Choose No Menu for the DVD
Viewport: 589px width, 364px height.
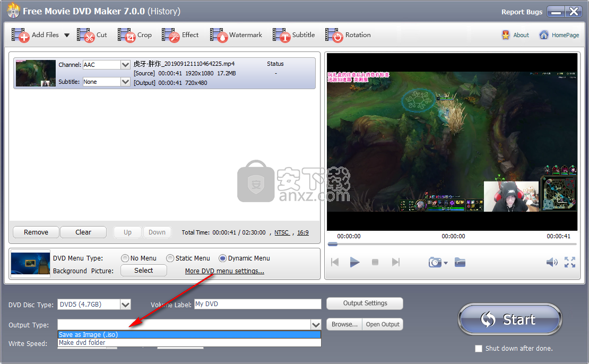[126, 258]
